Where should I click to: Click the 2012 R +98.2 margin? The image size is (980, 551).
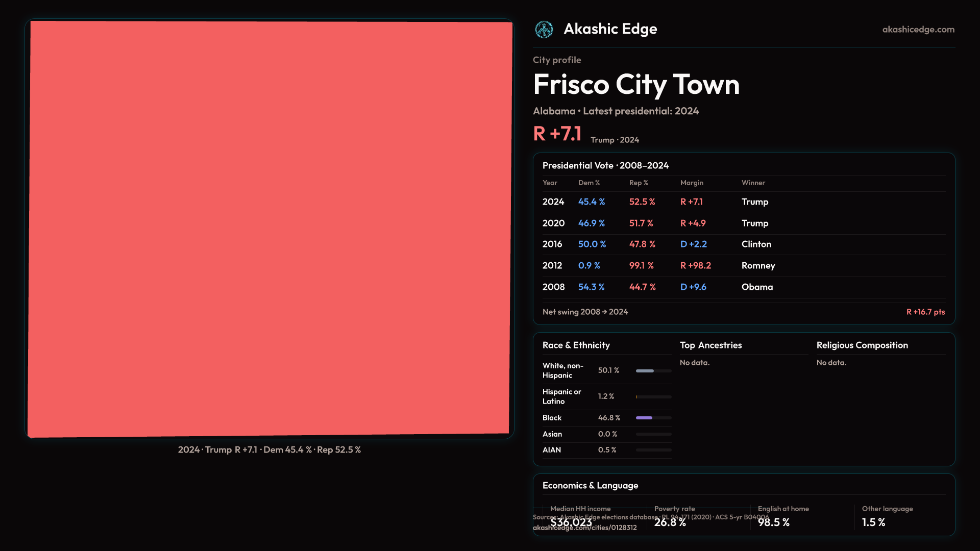click(695, 266)
